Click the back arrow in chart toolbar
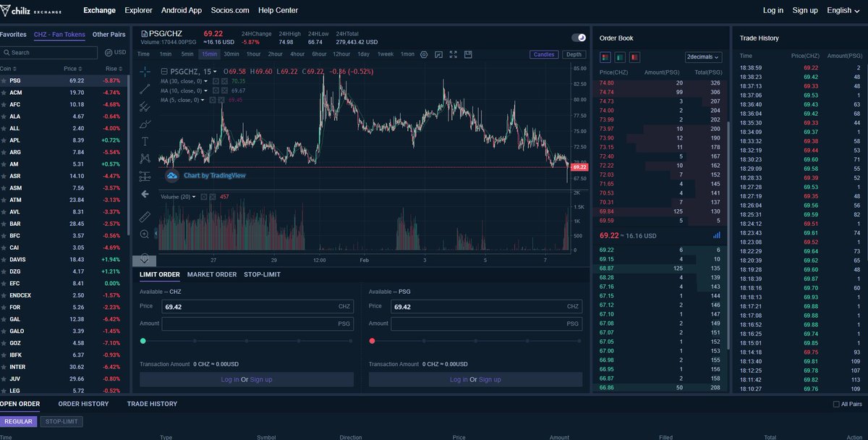Image resolution: width=868 pixels, height=440 pixels. (x=145, y=194)
